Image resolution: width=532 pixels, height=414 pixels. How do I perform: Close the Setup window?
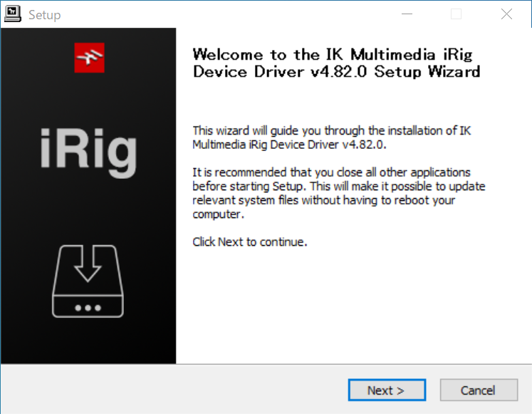pyautogui.click(x=506, y=14)
